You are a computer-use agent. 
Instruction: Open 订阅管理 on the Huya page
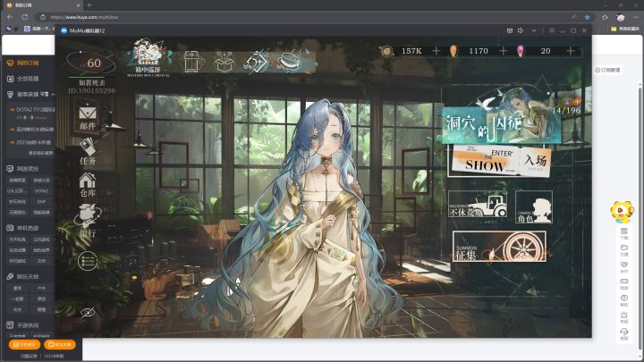(x=607, y=71)
